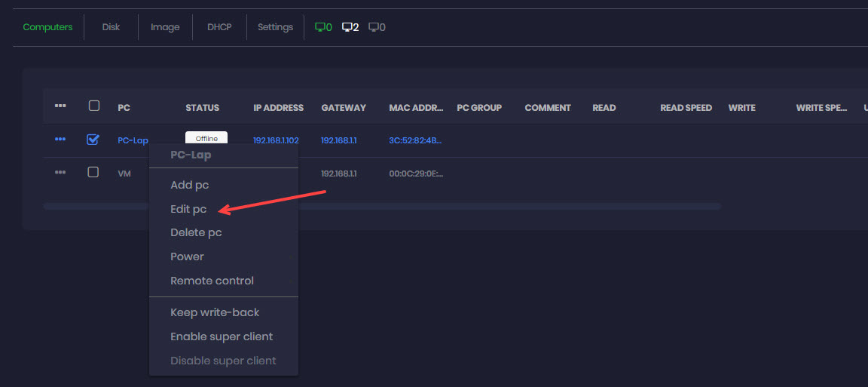Expand the Power submenu
This screenshot has width=868, height=387.
point(188,256)
